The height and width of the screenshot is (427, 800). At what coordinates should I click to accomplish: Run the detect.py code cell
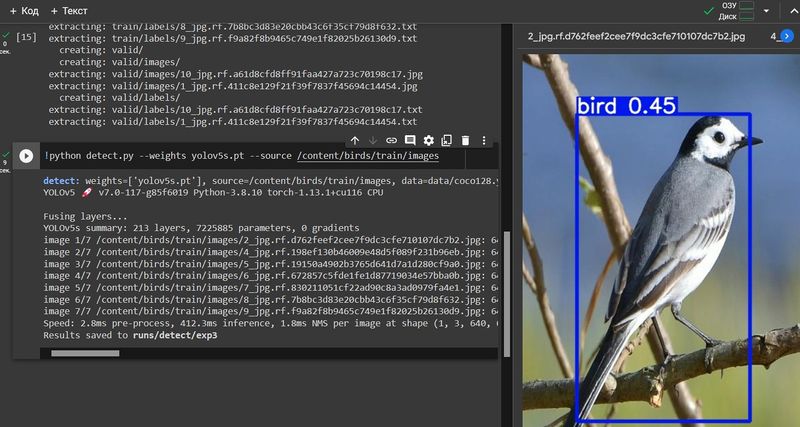pos(26,156)
